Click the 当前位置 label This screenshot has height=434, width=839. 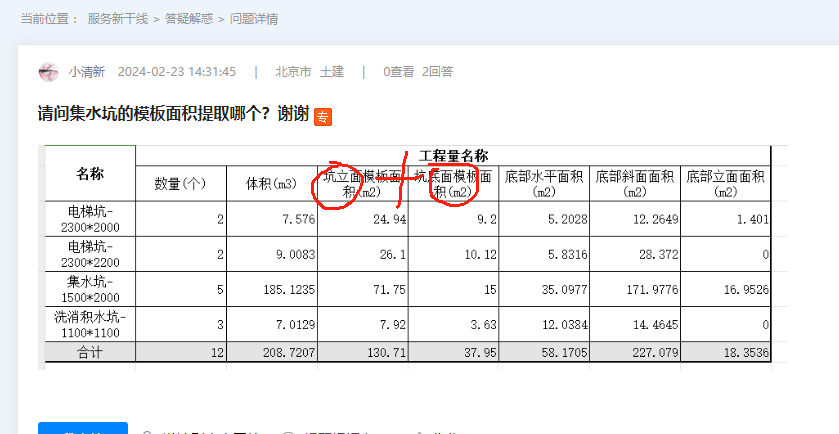click(x=50, y=19)
